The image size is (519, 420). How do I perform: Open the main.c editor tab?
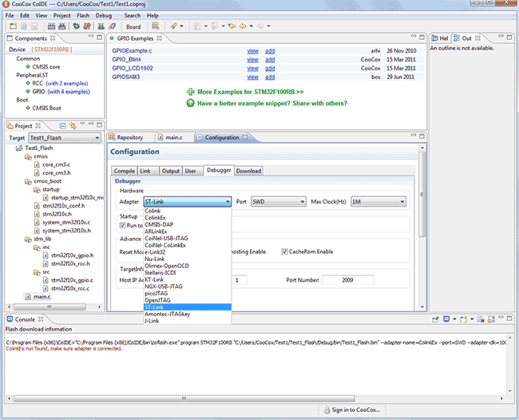(x=172, y=137)
